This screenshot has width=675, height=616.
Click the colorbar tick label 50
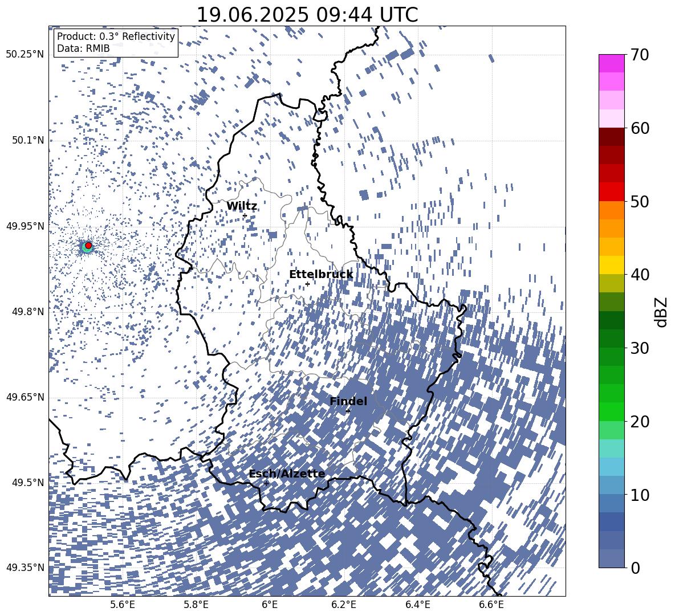point(640,202)
